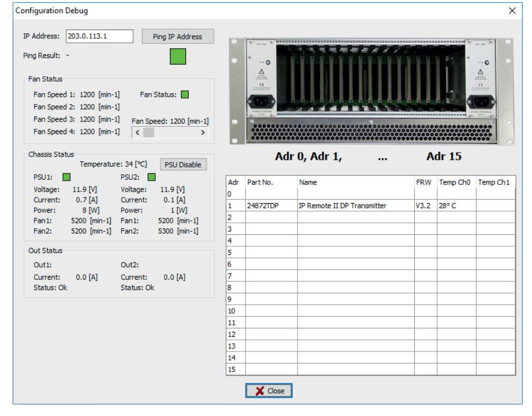Click the fan speed scrollbar thumb

148,132
